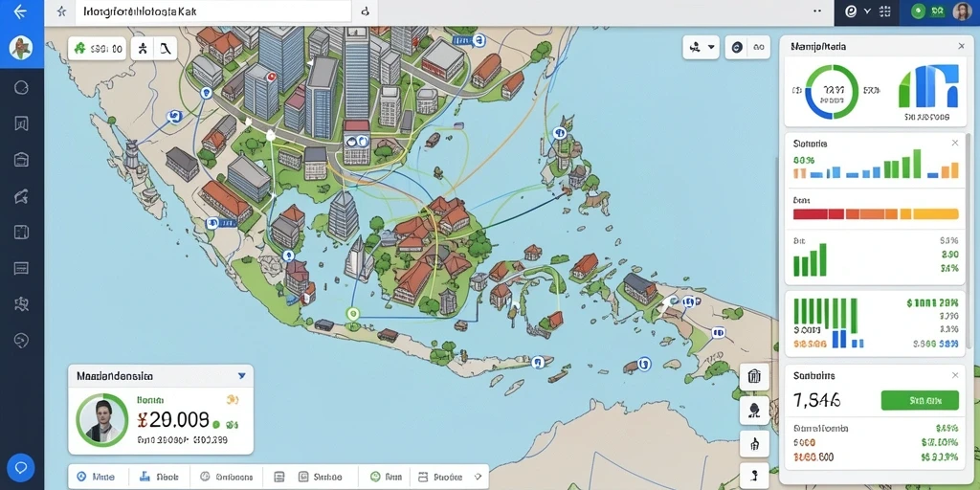The image size is (980, 490).
Task: Click the search field in top bar
Action: coord(212,11)
